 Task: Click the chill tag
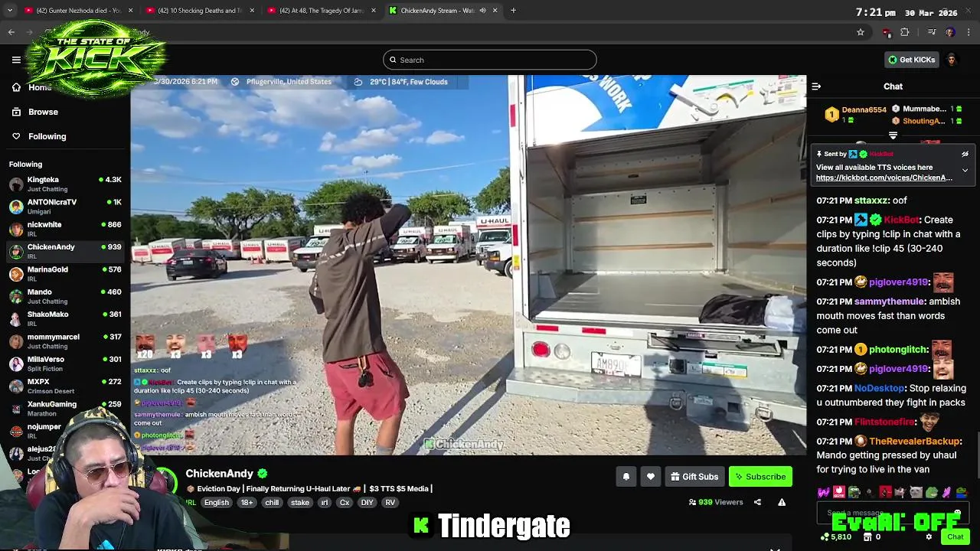click(x=272, y=503)
